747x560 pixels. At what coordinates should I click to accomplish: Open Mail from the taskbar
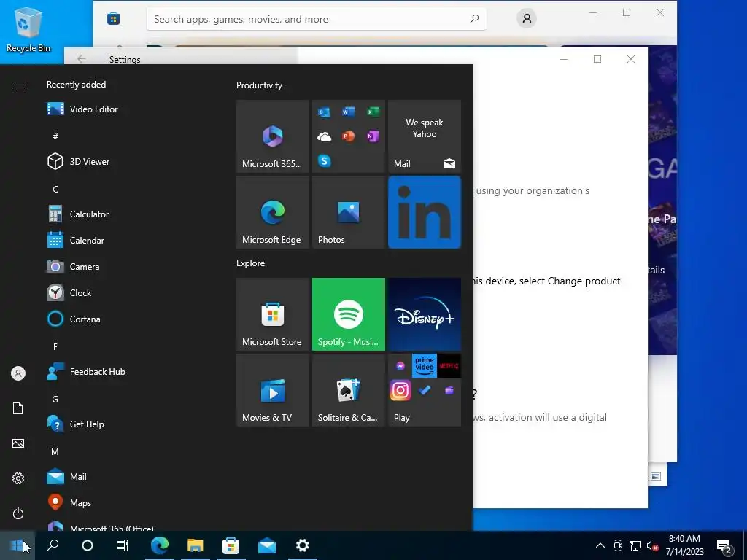point(267,545)
